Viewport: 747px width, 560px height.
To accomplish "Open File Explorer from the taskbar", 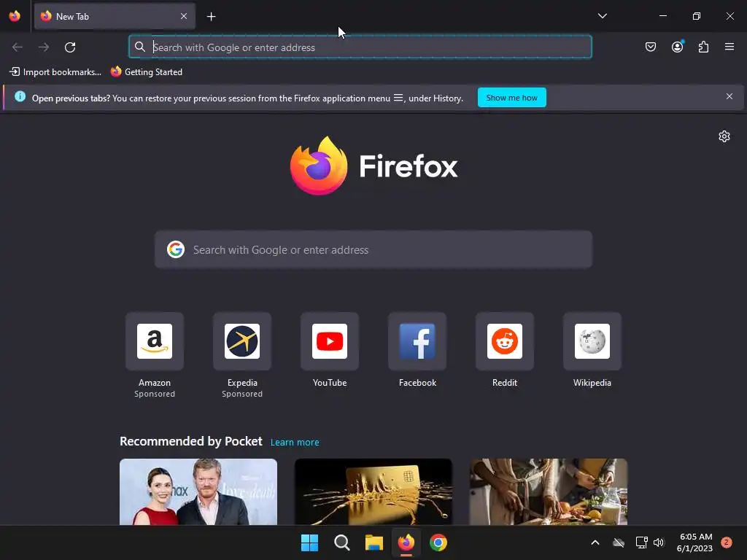I will (374, 542).
